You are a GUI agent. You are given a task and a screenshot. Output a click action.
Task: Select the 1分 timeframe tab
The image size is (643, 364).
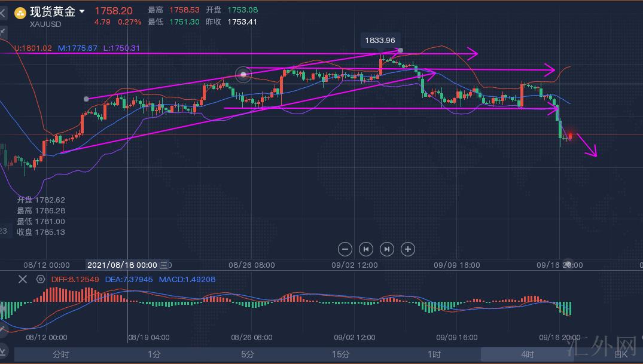(x=154, y=354)
